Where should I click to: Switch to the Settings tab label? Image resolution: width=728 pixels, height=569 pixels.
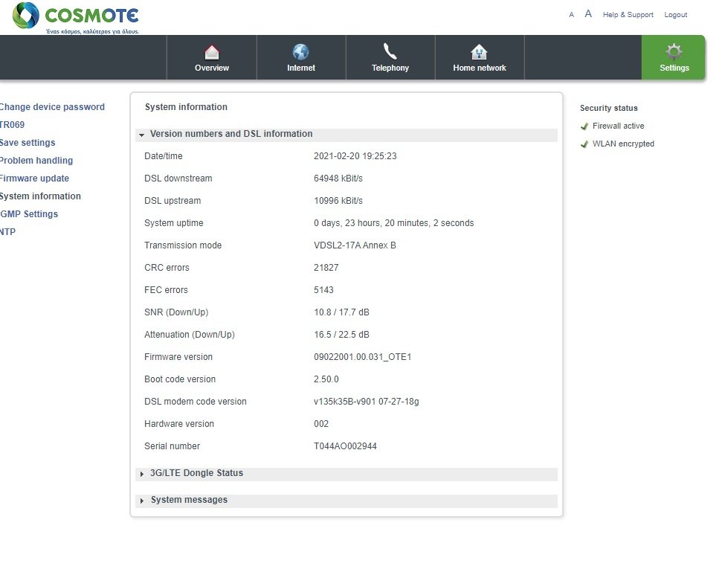click(674, 68)
